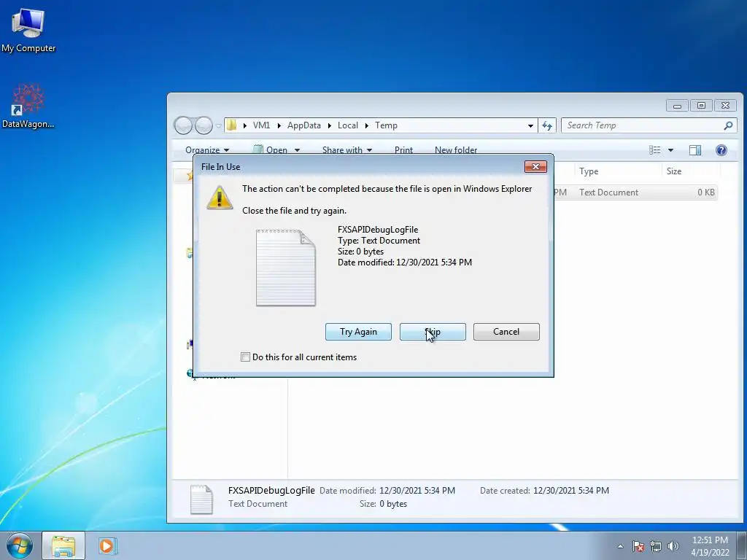Expand the Share with menu

click(347, 150)
